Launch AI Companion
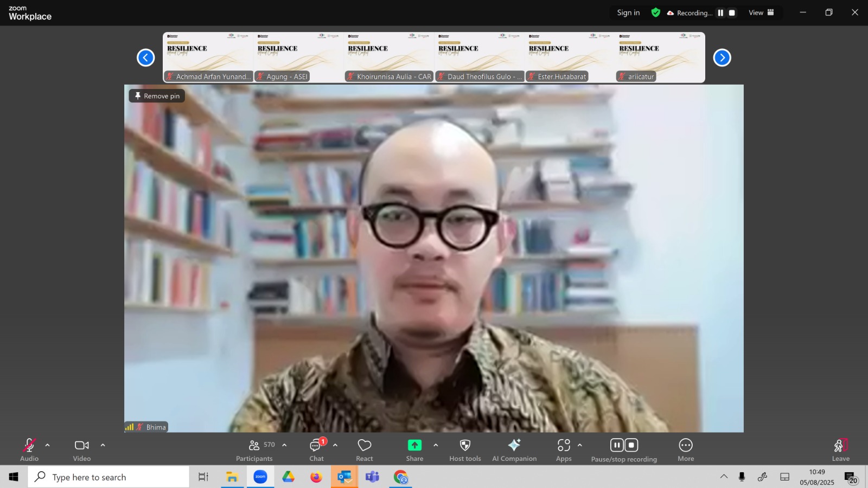The image size is (868, 488). click(514, 450)
